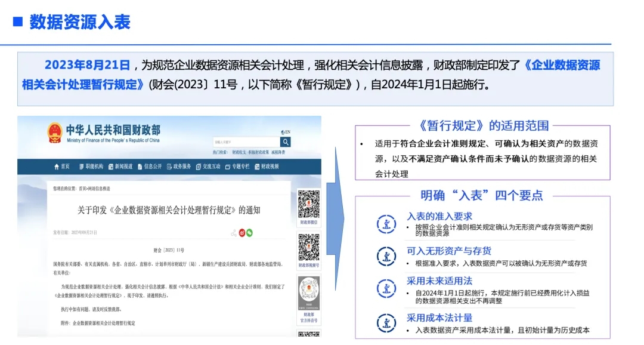The height and width of the screenshot is (345, 644).
Task: Click into the search keyword field
Action: click(x=246, y=142)
